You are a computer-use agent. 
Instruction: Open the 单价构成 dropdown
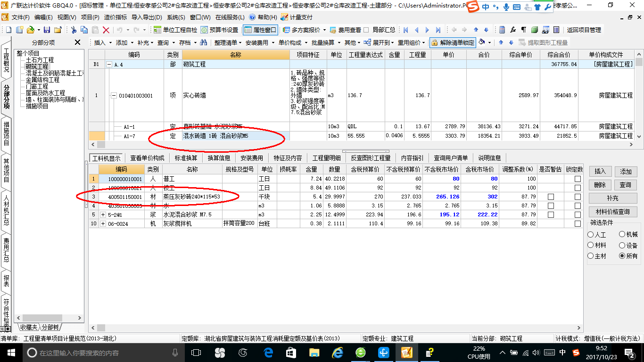tap(292, 42)
